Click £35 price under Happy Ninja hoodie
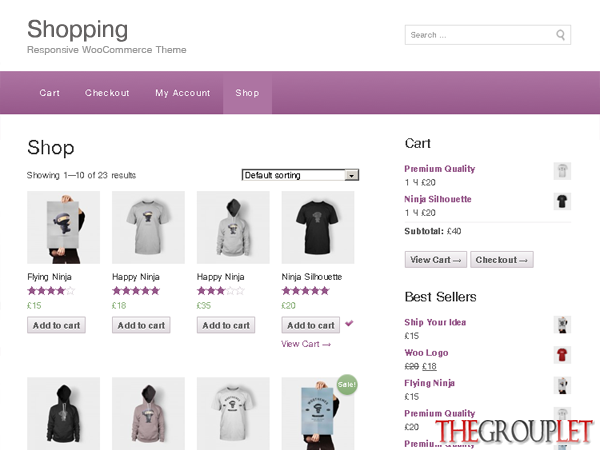Screen dimensions: 600x450 (204, 306)
